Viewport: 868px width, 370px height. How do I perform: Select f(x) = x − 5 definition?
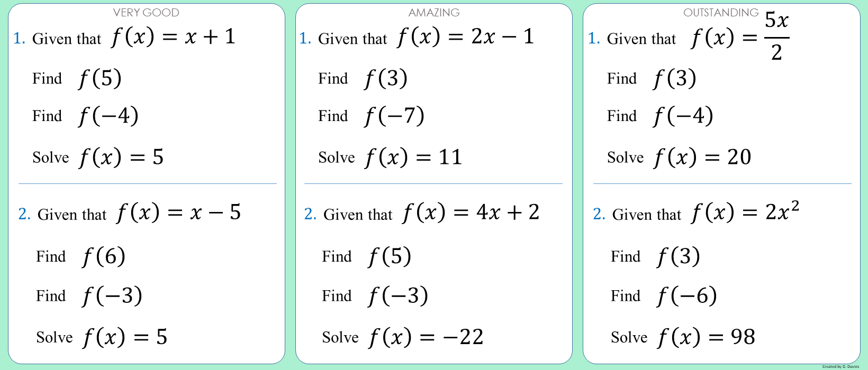[x=179, y=213]
